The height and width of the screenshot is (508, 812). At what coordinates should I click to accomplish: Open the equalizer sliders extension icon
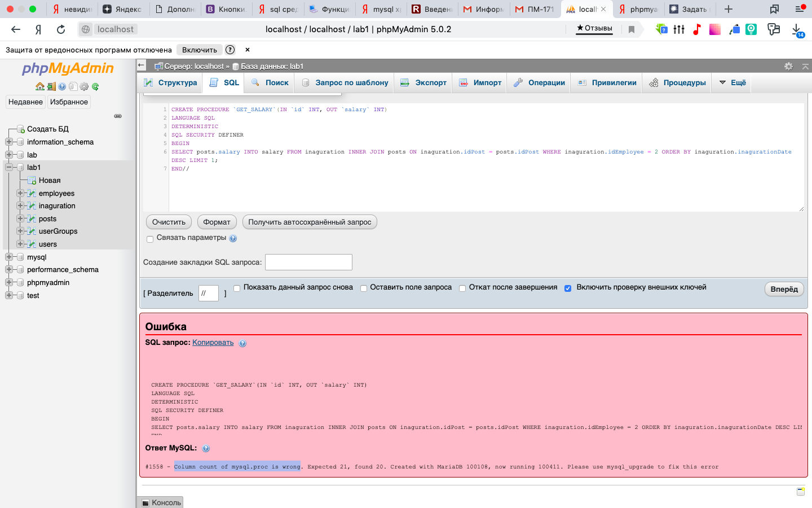tap(679, 29)
